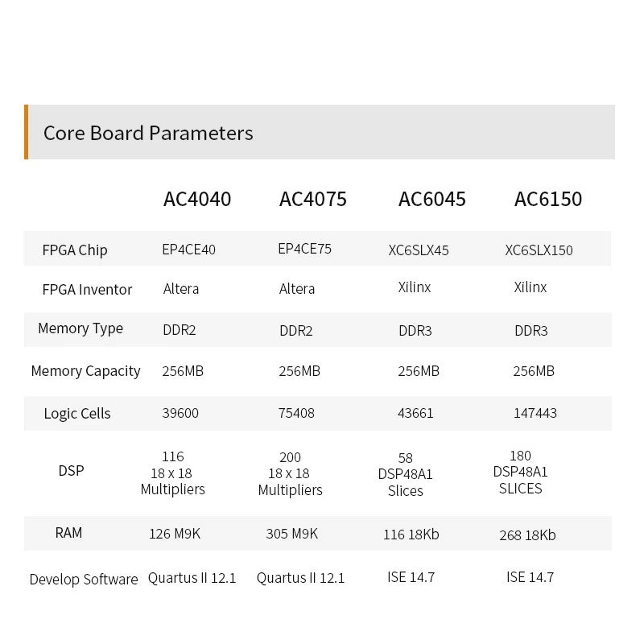Click the Logic Cells row label
The image size is (644, 644).
77,414
